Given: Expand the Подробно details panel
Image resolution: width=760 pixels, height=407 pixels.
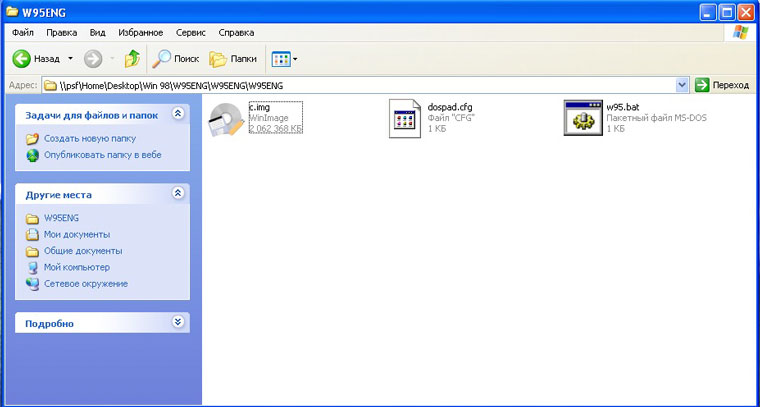Looking at the screenshot, I should click(178, 322).
